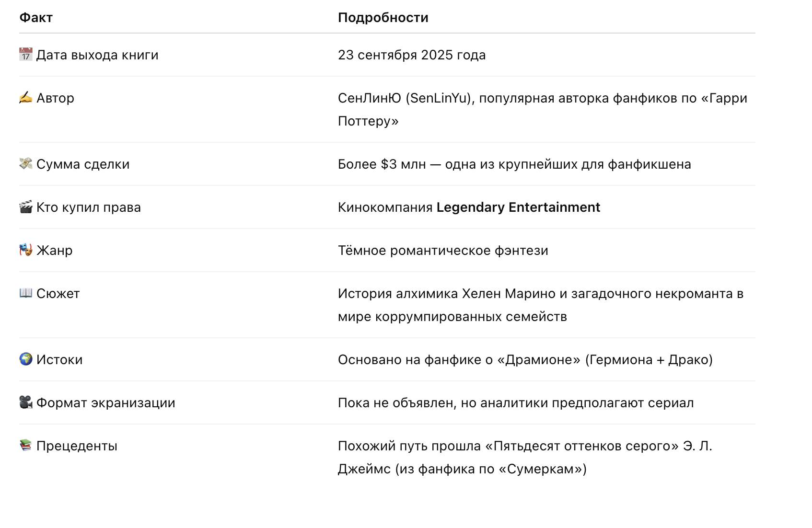Click the globe emoji before Истоки
This screenshot has height=528, width=812.
[26, 359]
